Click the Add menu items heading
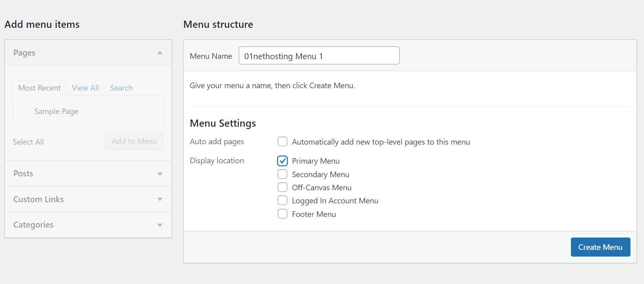 point(42,24)
